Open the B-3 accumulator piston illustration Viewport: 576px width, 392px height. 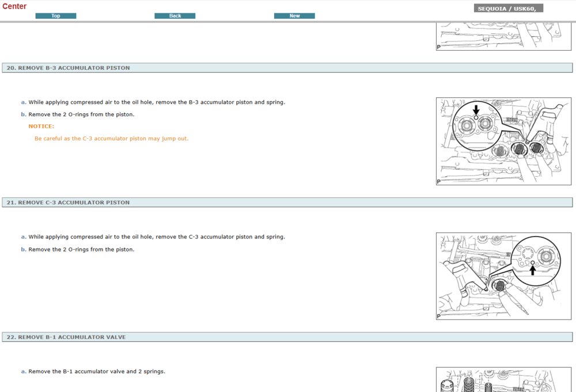[x=503, y=141]
